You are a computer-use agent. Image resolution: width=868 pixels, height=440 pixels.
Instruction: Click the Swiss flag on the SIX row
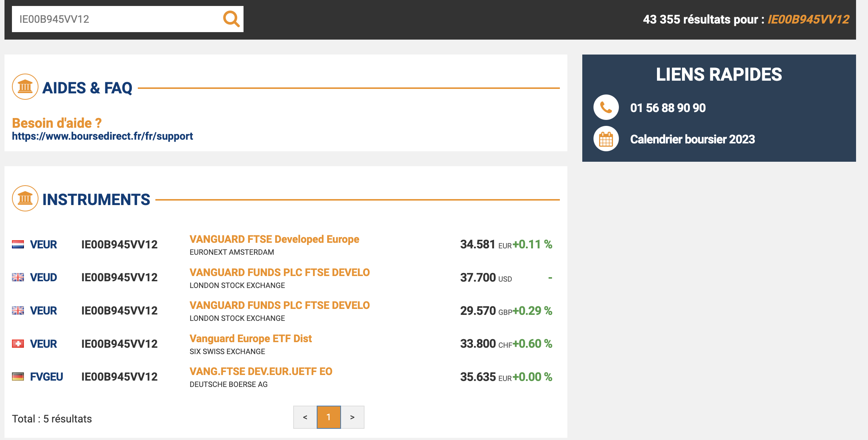pyautogui.click(x=18, y=344)
